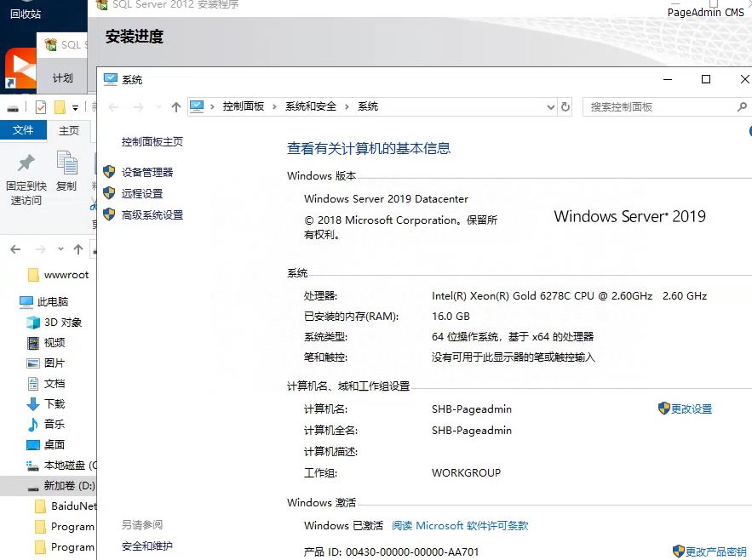Open Quick Access Toolbar customize dropdown
This screenshot has height=560, width=752.
pos(75,107)
